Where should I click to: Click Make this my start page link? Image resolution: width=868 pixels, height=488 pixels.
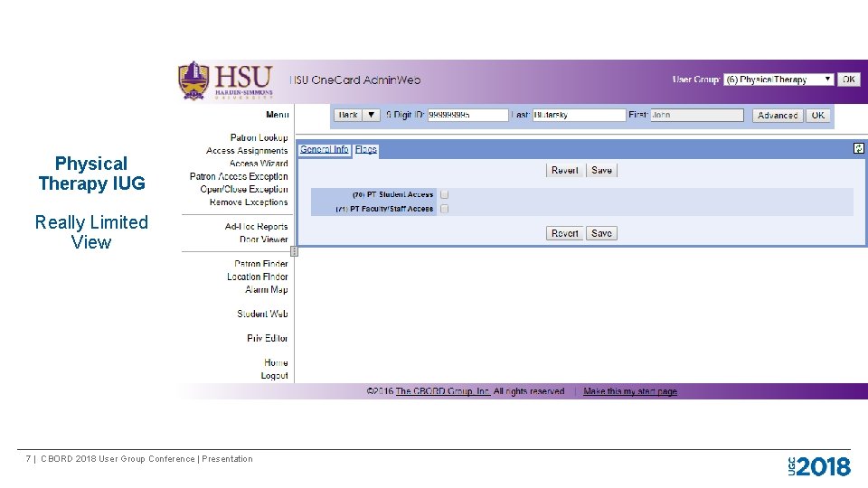click(x=630, y=391)
